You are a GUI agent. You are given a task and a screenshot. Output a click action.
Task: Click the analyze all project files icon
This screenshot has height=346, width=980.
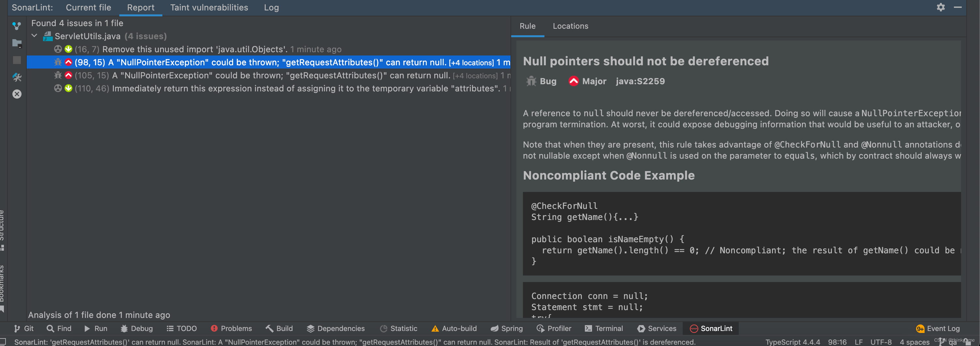[x=17, y=43]
